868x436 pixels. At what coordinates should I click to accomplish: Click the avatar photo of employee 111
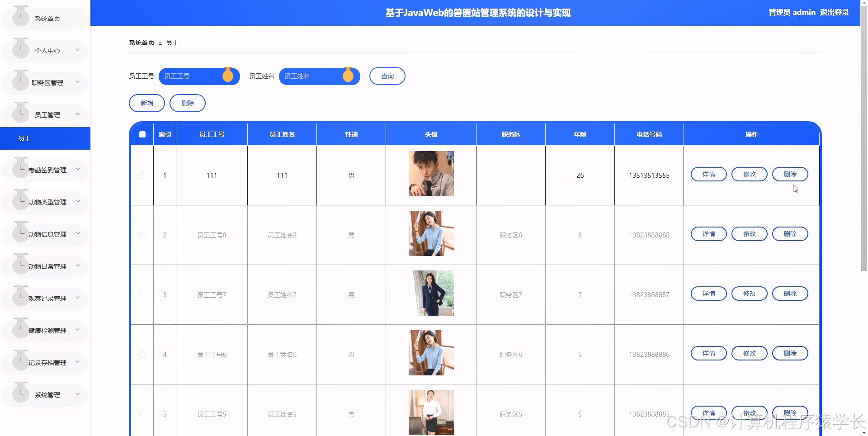[431, 174]
